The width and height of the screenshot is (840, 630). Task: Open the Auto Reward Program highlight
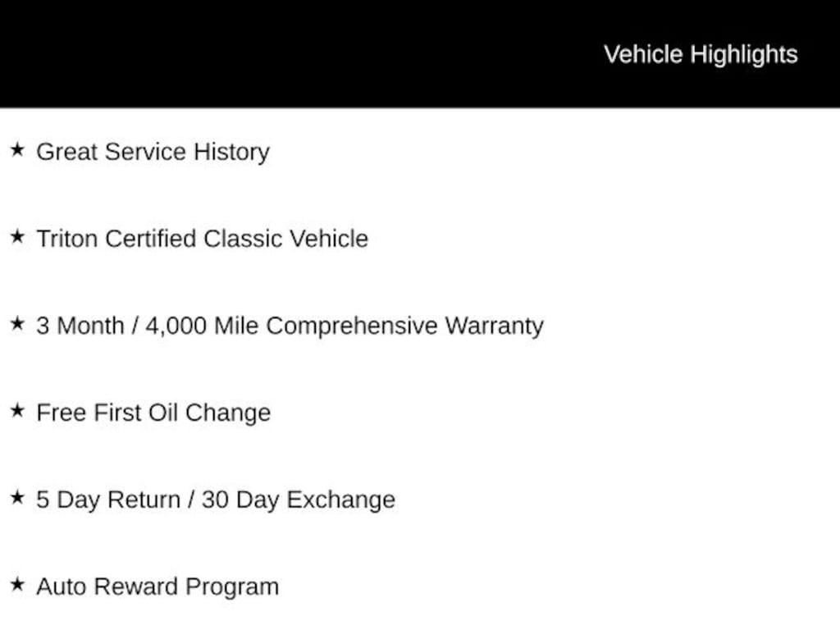tap(157, 587)
